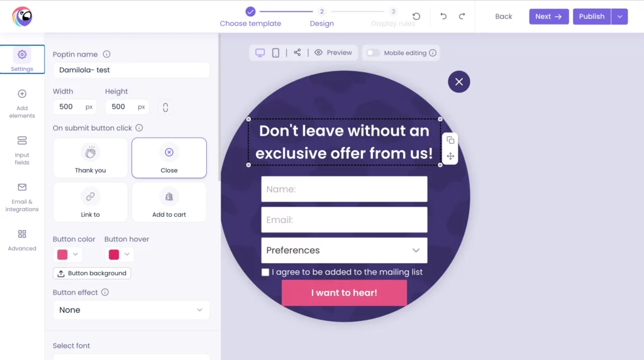Duplicate the selected headline element

pos(450,140)
